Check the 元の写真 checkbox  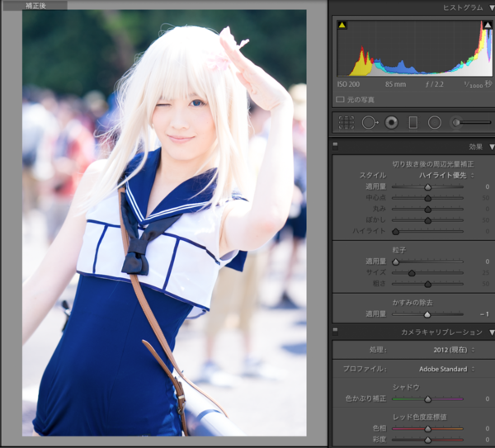click(x=340, y=100)
